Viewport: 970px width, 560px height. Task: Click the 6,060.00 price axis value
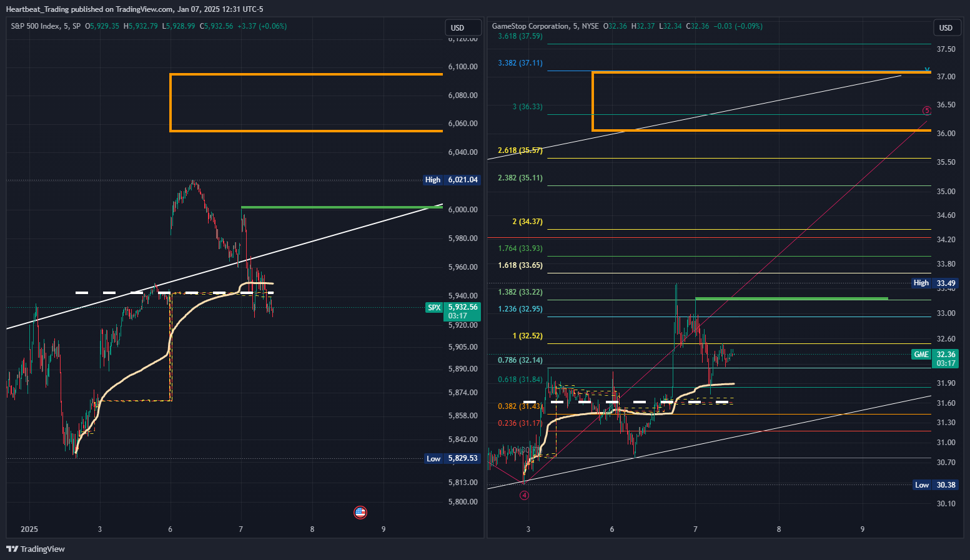tap(463, 124)
